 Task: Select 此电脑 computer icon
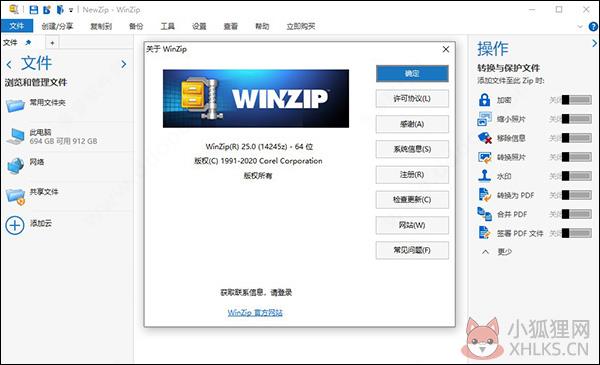[x=16, y=136]
